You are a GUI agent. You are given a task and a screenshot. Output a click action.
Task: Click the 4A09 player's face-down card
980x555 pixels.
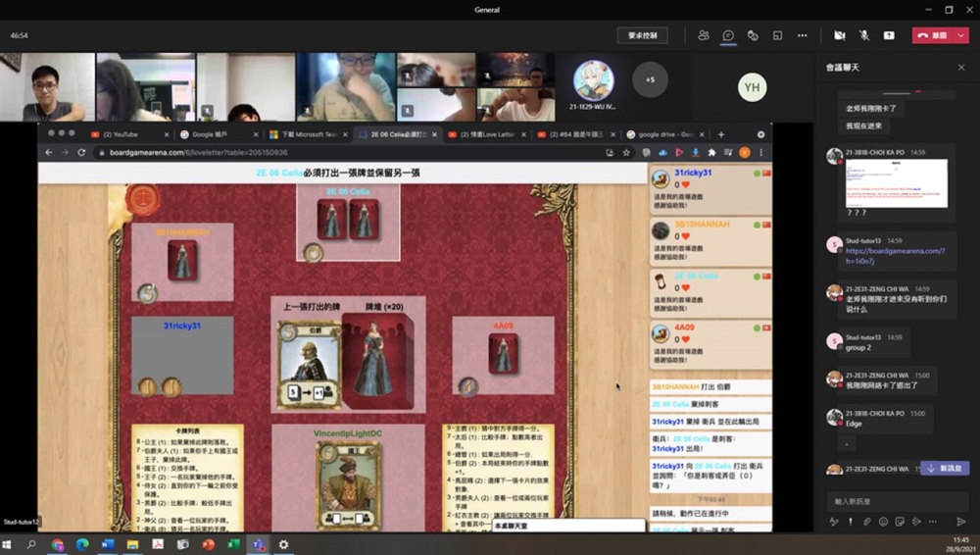click(503, 354)
